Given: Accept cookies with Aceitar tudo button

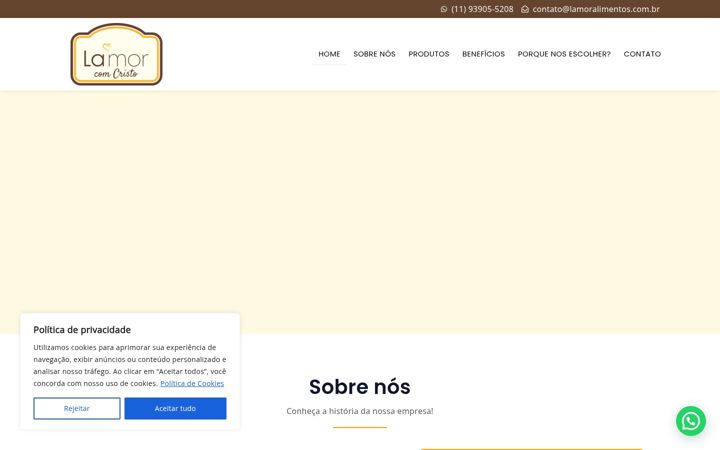Looking at the screenshot, I should click(175, 408).
